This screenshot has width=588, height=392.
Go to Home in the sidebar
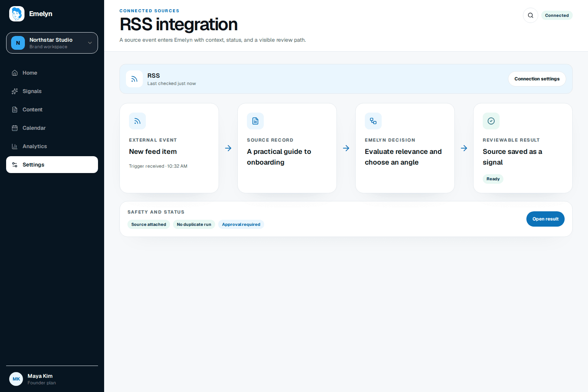[x=52, y=73]
